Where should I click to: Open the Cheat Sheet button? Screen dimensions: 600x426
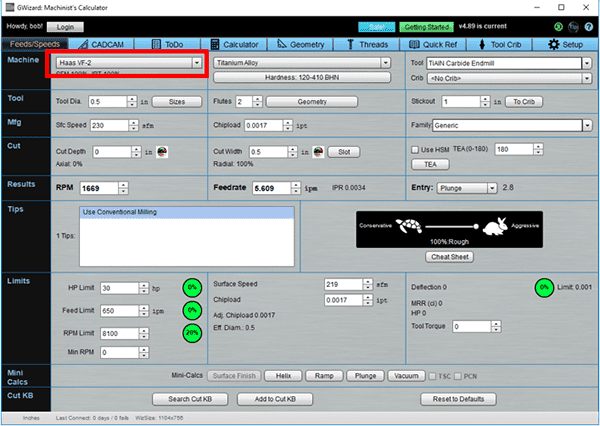pos(450,257)
